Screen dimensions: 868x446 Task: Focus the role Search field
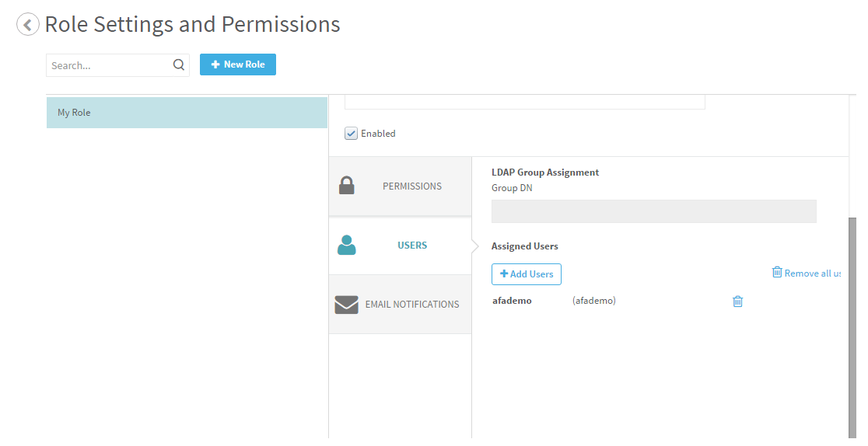coord(109,65)
